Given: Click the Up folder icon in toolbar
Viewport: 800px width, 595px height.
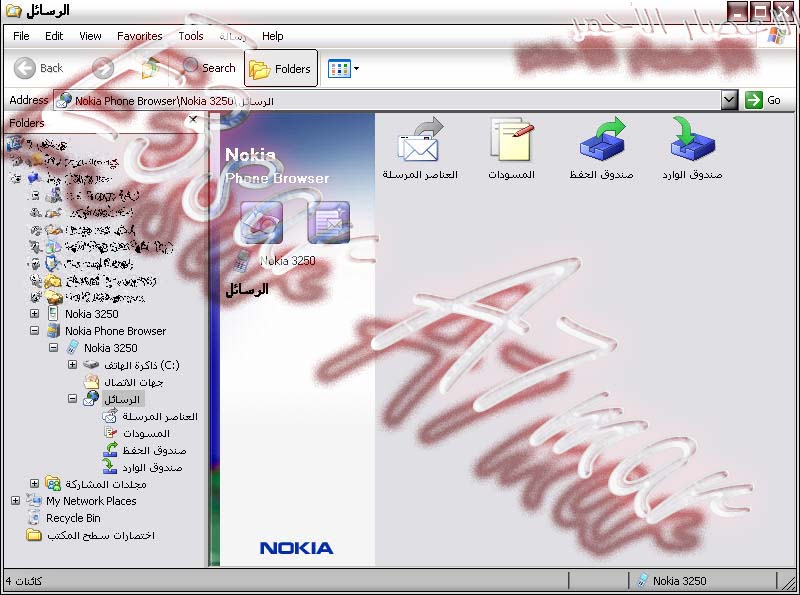Looking at the screenshot, I should (x=149, y=68).
